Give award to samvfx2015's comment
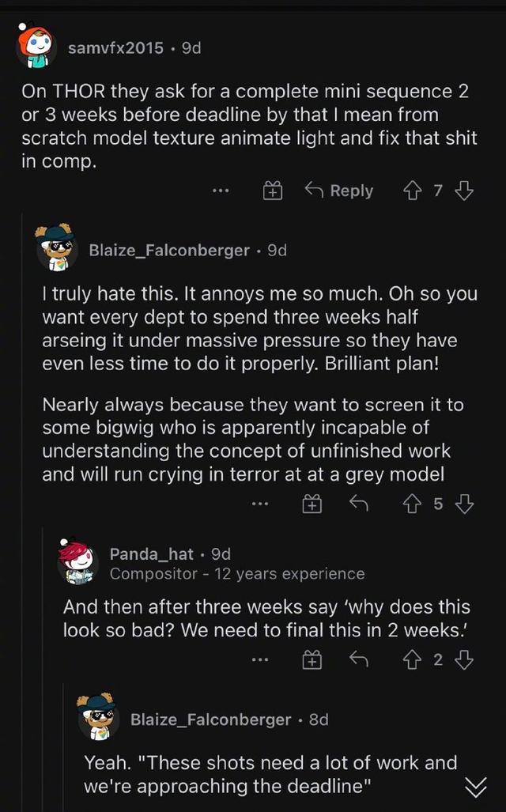The image size is (506, 812). [273, 191]
